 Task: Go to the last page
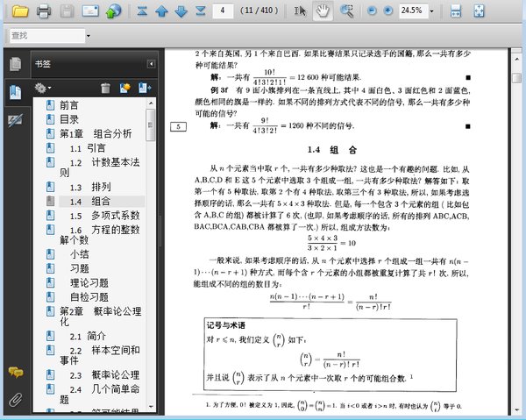tap(200, 11)
